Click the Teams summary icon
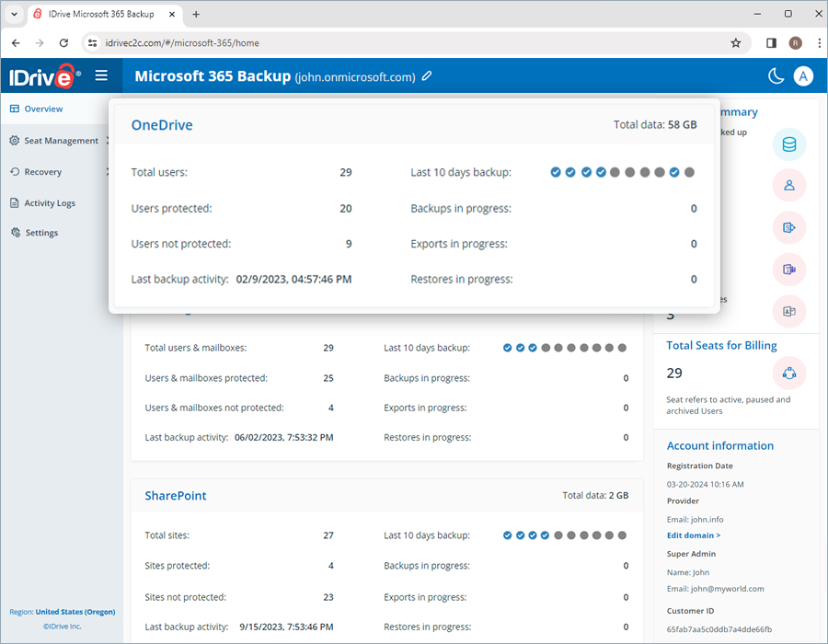 tap(788, 270)
